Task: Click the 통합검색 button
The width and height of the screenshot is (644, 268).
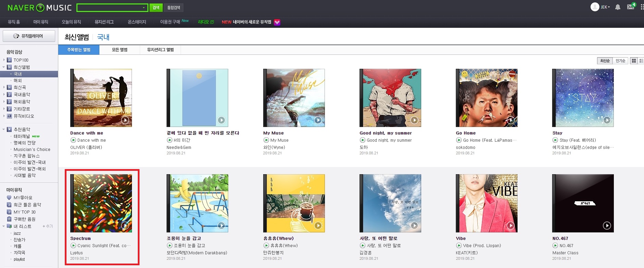Action: [x=174, y=8]
